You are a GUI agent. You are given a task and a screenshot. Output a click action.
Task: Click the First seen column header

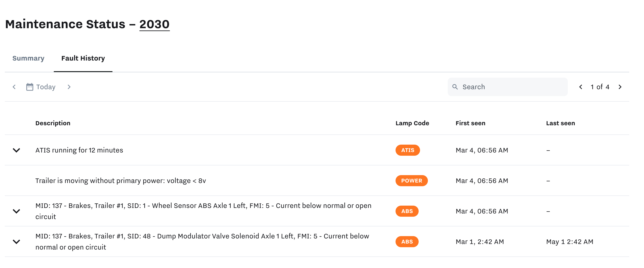[x=470, y=123]
